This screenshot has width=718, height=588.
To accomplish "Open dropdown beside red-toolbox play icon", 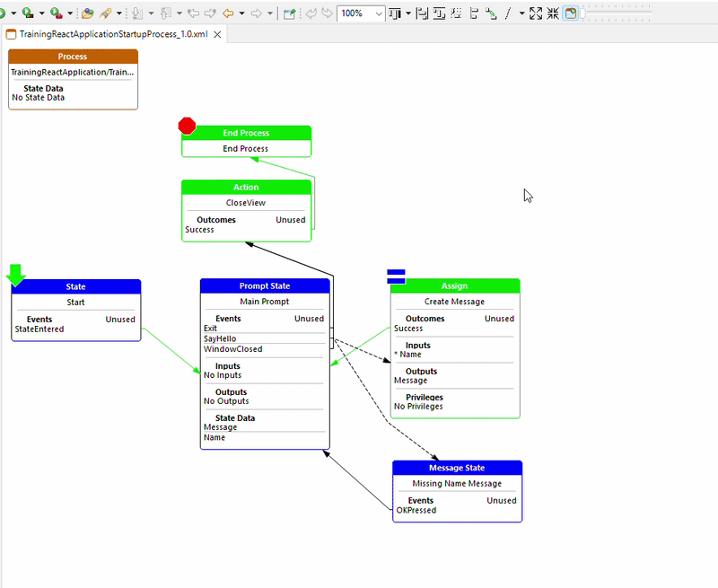I will (70, 13).
